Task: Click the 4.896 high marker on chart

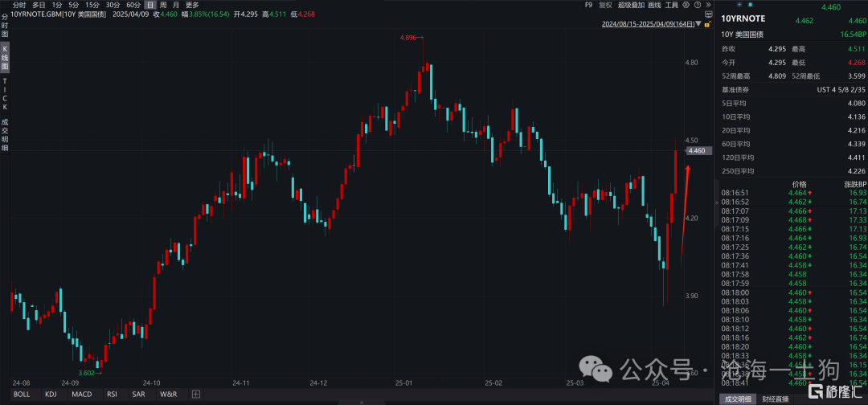Action: click(x=411, y=38)
